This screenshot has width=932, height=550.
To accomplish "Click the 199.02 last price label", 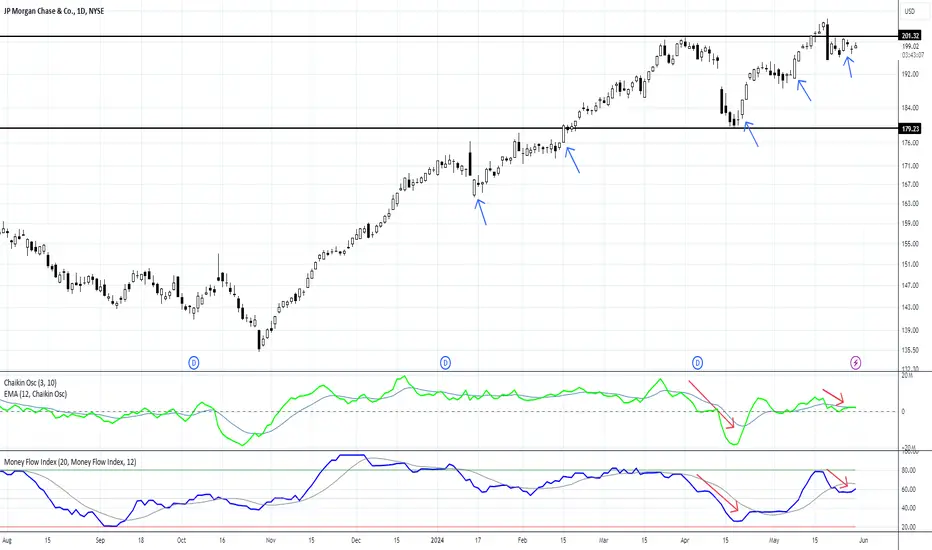I will pyautogui.click(x=910, y=46).
